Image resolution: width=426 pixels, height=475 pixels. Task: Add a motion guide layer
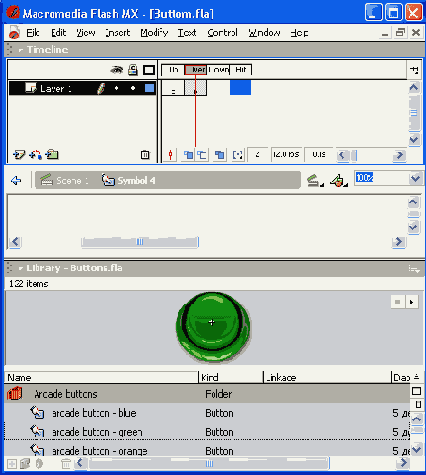point(35,155)
